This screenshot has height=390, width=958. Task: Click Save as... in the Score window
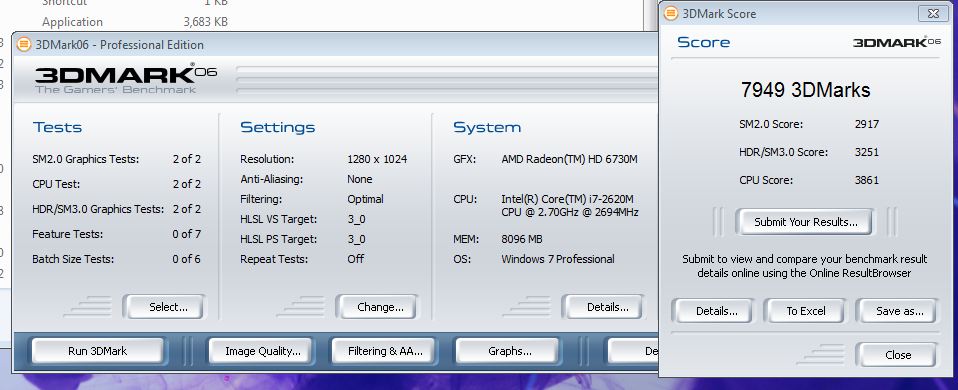(x=897, y=311)
